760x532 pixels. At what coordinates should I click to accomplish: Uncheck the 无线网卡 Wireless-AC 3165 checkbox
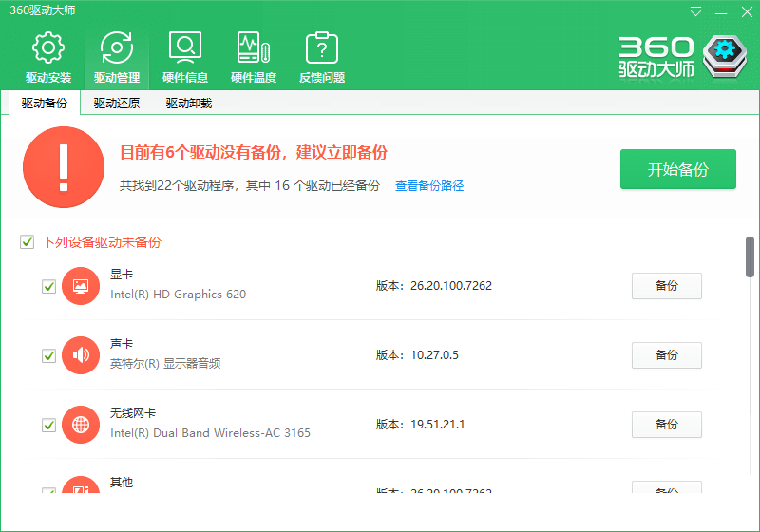pyautogui.click(x=48, y=425)
